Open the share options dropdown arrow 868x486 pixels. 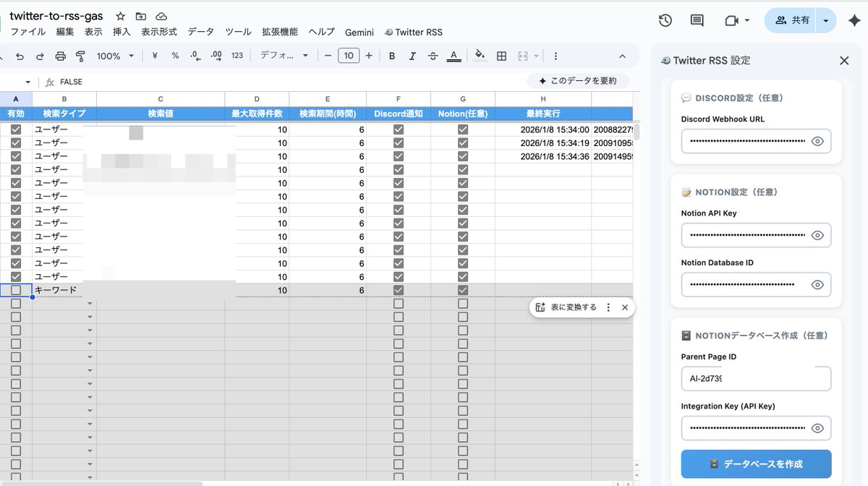(x=826, y=20)
